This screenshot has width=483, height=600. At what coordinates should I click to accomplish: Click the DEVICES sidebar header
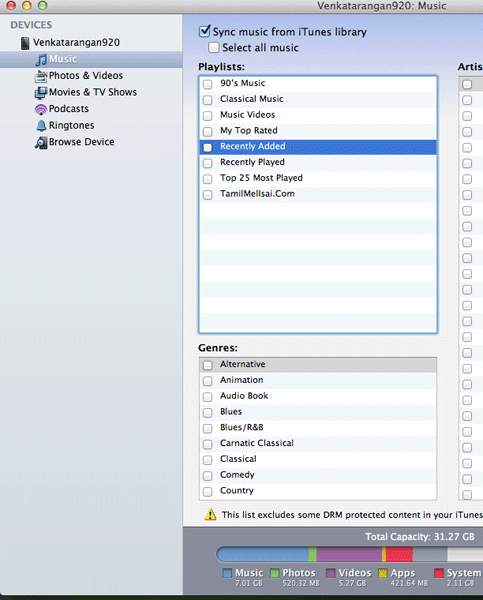31,25
